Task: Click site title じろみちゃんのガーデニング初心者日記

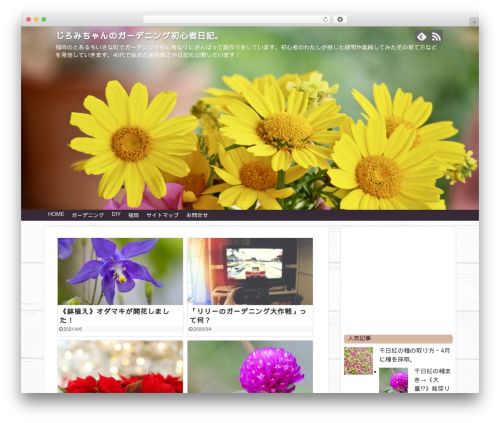Action: pyautogui.click(x=138, y=36)
